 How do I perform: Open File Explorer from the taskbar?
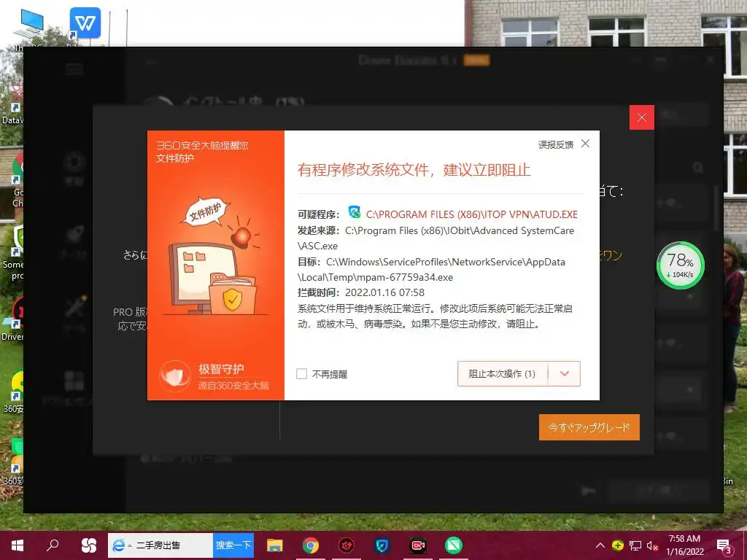pyautogui.click(x=275, y=545)
